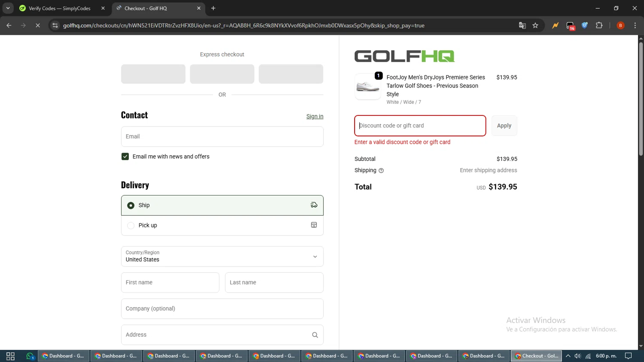Click the FootJoy shoe product thumbnail
This screenshot has width=644, height=362.
pyautogui.click(x=368, y=87)
